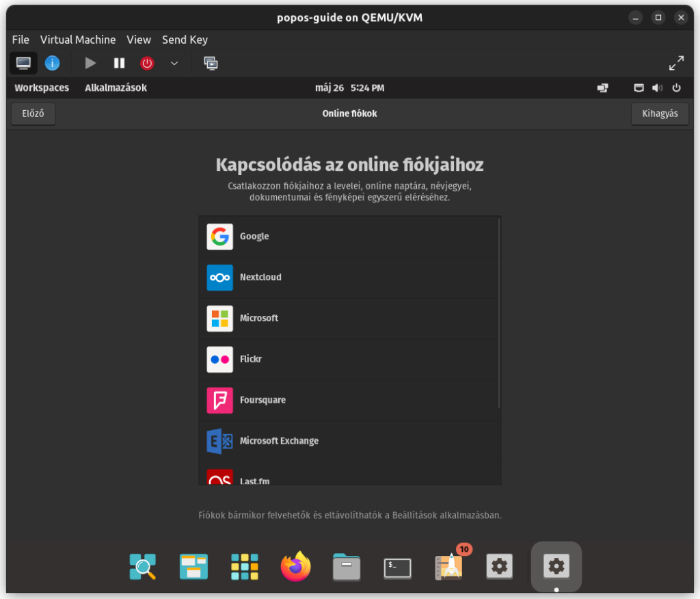This screenshot has height=599, width=700.
Task: Minimize the QEMU/KVM window
Action: tap(635, 18)
